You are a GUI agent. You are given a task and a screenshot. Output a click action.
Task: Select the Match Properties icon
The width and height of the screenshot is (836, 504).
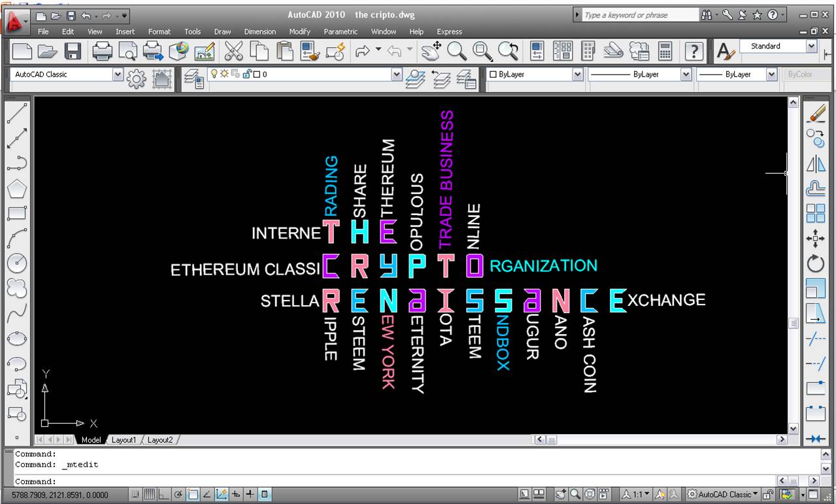tap(310, 51)
